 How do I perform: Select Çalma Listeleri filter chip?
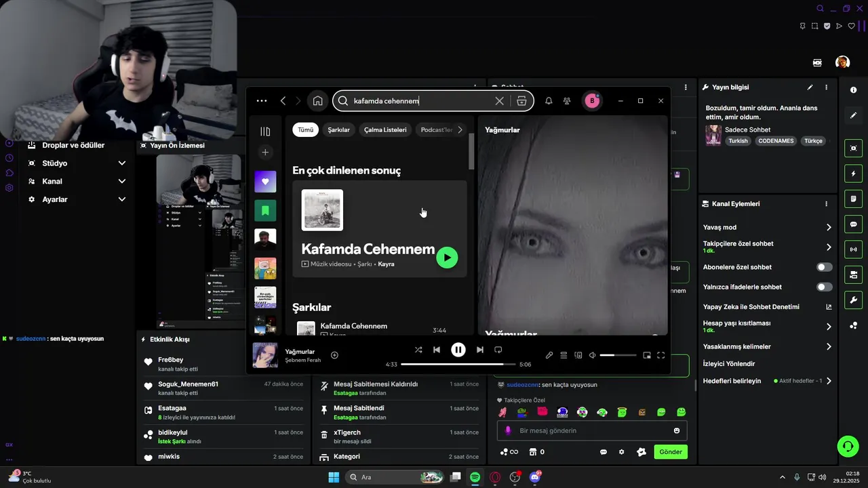click(385, 129)
